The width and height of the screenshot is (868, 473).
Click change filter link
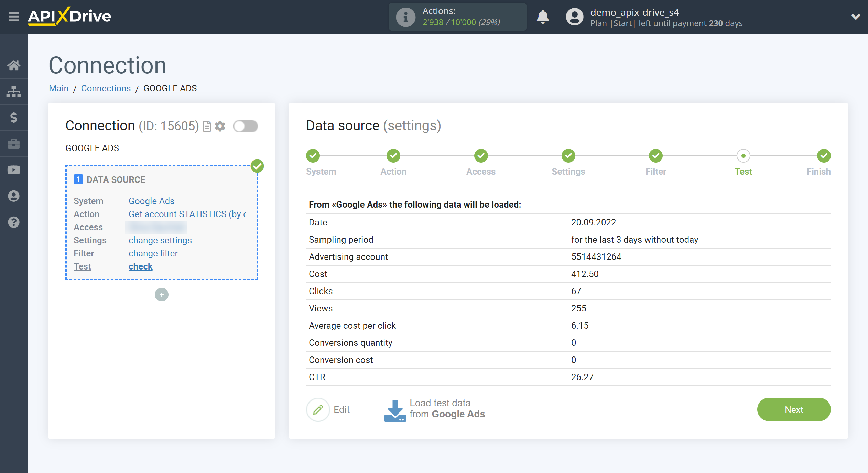[153, 253]
